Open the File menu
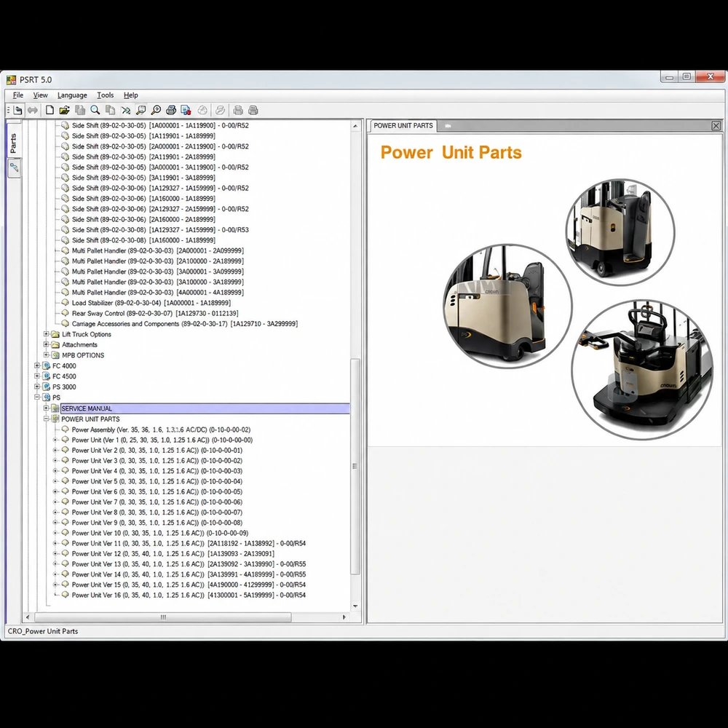The width and height of the screenshot is (728, 728). point(18,95)
